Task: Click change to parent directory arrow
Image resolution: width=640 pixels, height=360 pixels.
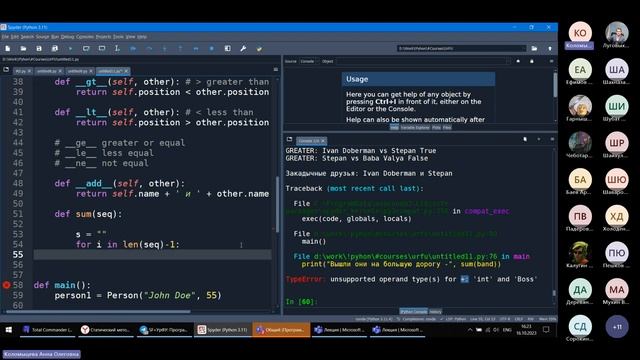Action: [x=550, y=49]
